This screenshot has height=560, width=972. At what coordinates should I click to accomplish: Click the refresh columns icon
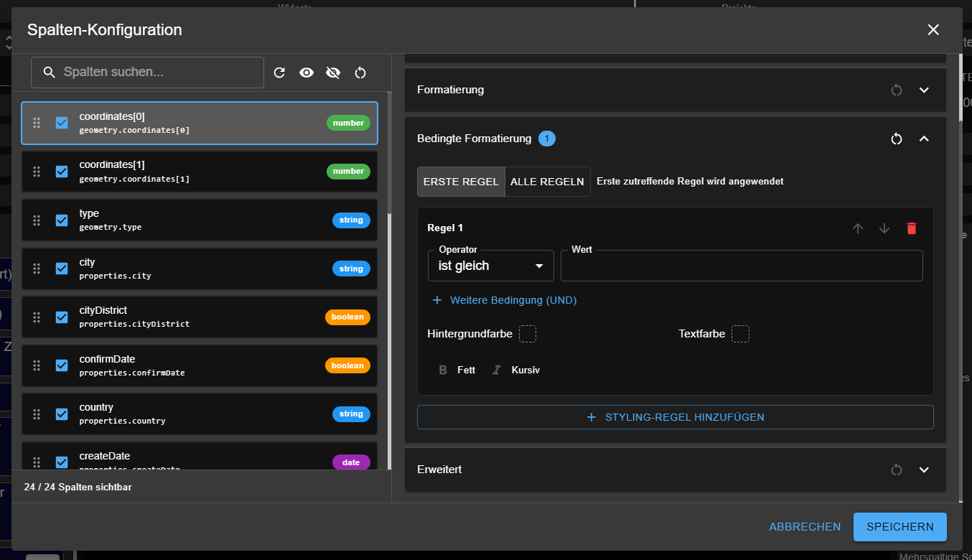pos(280,73)
